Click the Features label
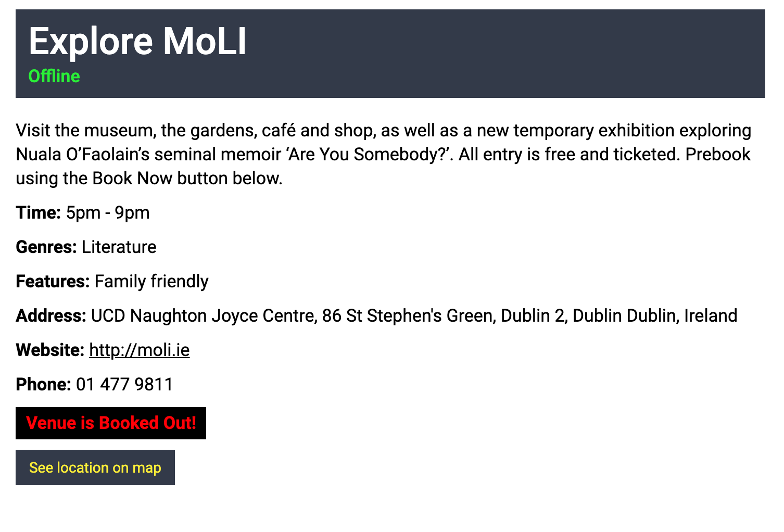 pos(53,281)
